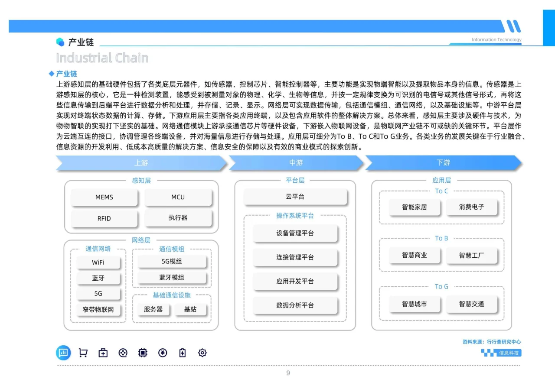Click the medical kit icon
This screenshot has width=555, height=392.
[x=103, y=353]
